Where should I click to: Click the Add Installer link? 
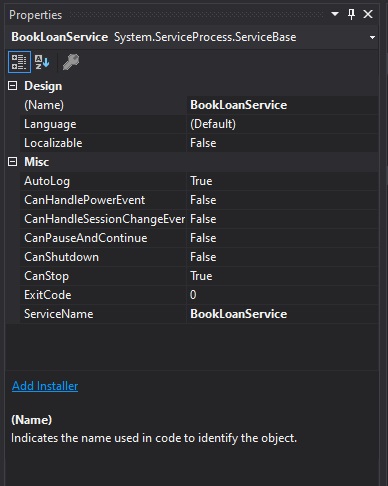[x=45, y=386]
